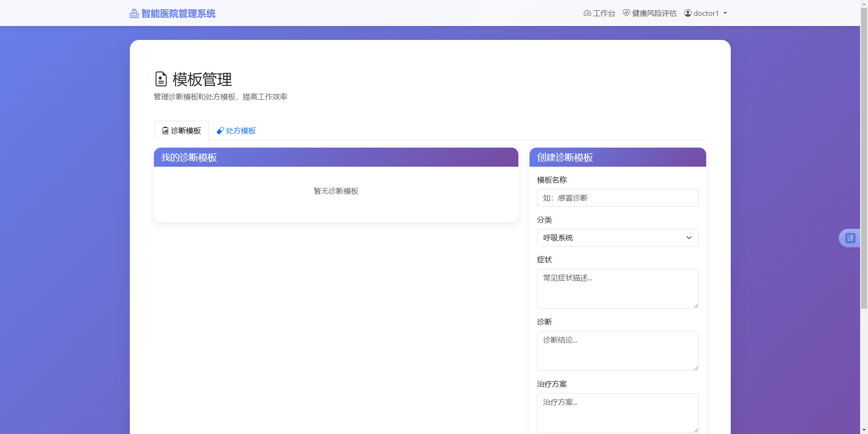Focus the 症状 symptoms textarea

[617, 288]
